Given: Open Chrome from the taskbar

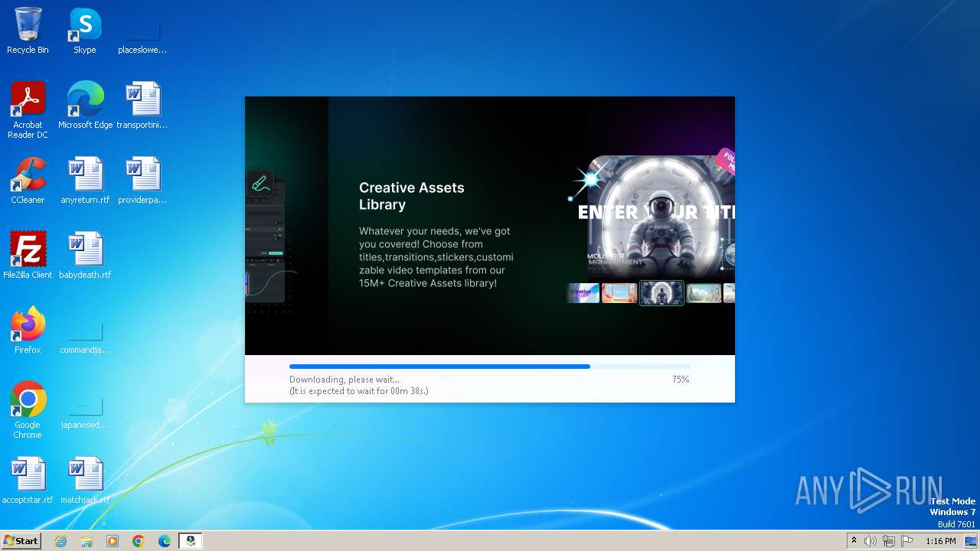Looking at the screenshot, I should click(139, 541).
